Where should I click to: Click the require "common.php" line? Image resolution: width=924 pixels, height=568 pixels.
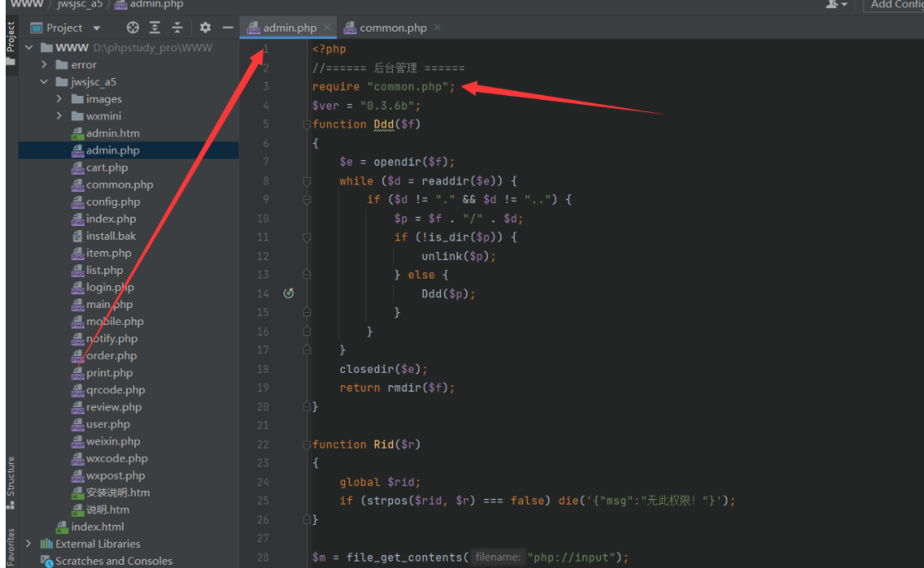click(x=383, y=87)
